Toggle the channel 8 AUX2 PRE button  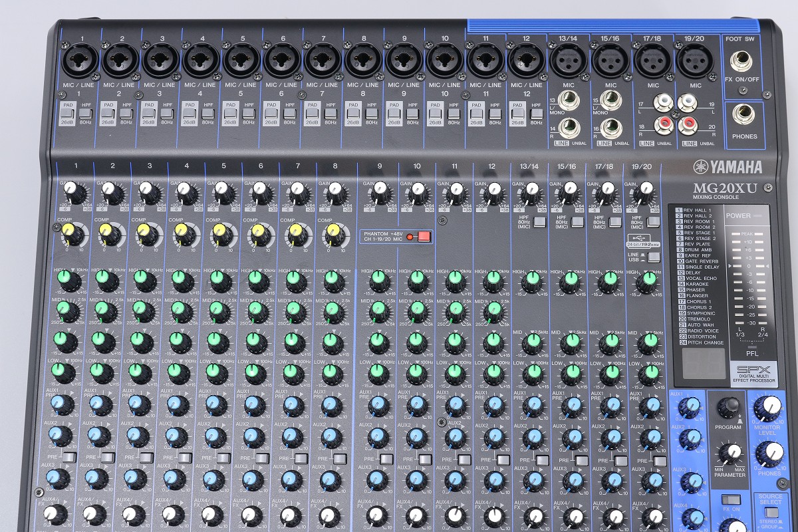pyautogui.click(x=340, y=459)
